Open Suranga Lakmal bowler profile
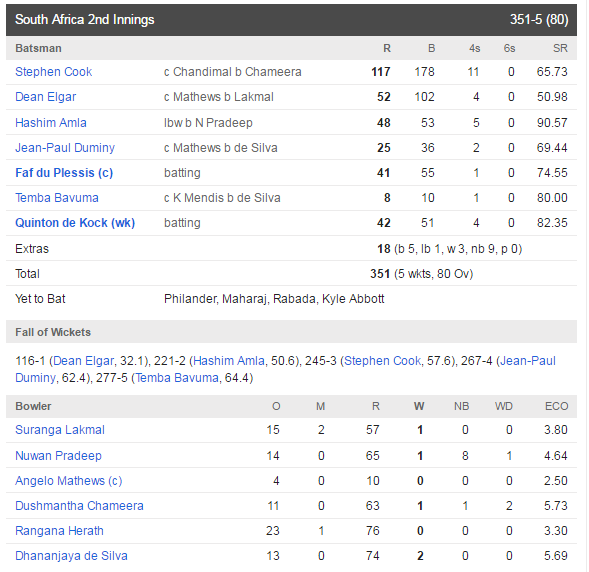The width and height of the screenshot is (589, 572). tap(60, 430)
